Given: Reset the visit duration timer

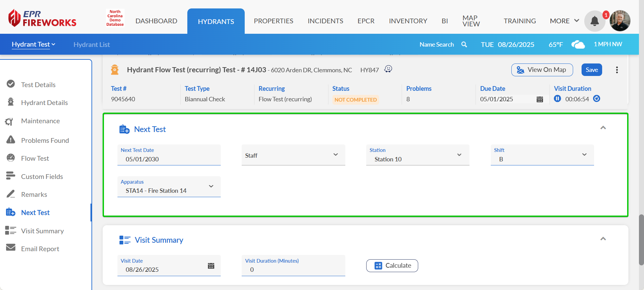Looking at the screenshot, I should (596, 99).
